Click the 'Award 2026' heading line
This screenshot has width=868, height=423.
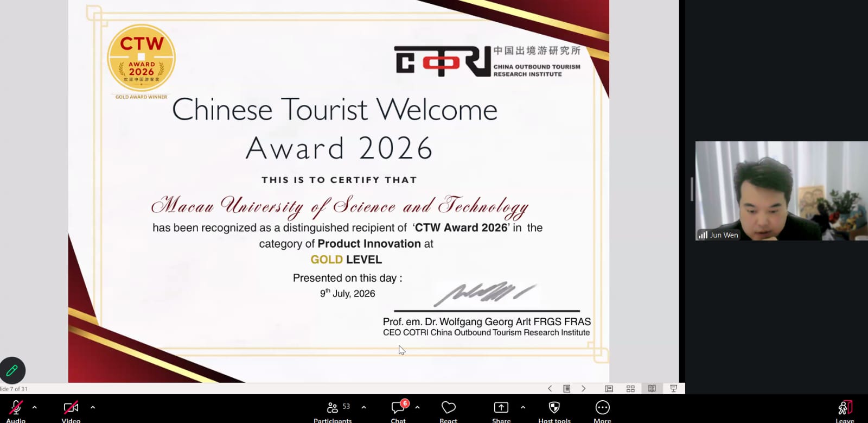(x=339, y=148)
